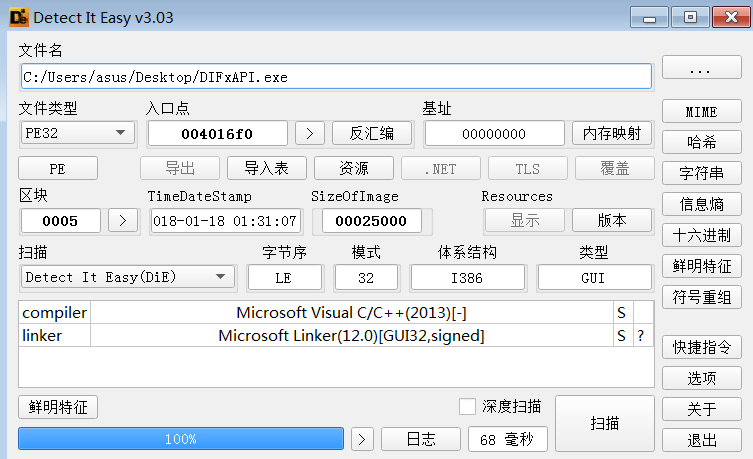Screen dimensions: 753x459
Task: Open the 选项 options button
Action: [x=702, y=378]
